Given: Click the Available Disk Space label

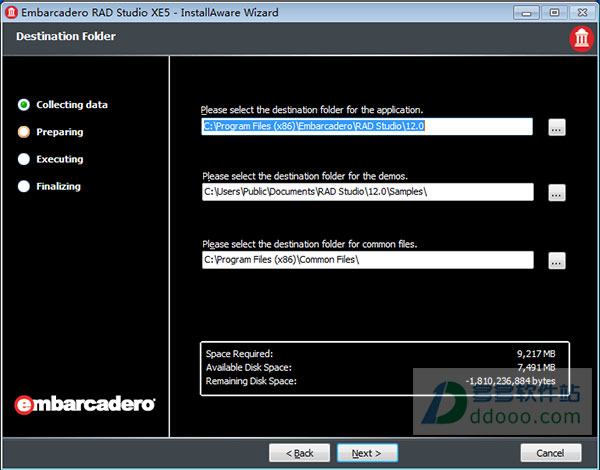Looking at the screenshot, I should click(x=249, y=367).
